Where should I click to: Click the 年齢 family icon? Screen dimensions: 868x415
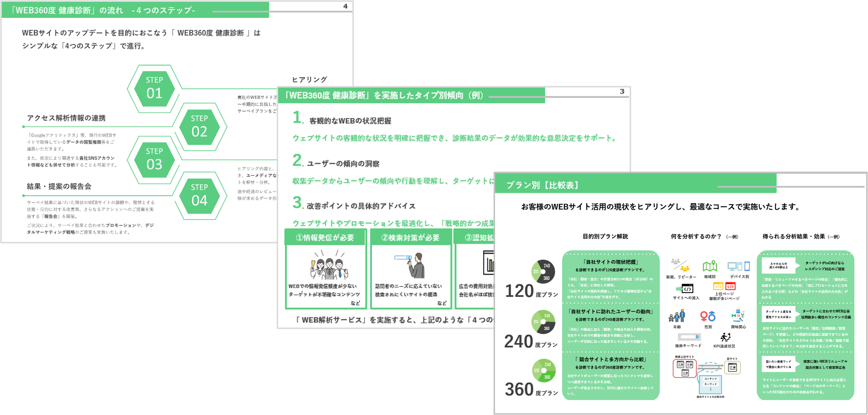coord(677,316)
